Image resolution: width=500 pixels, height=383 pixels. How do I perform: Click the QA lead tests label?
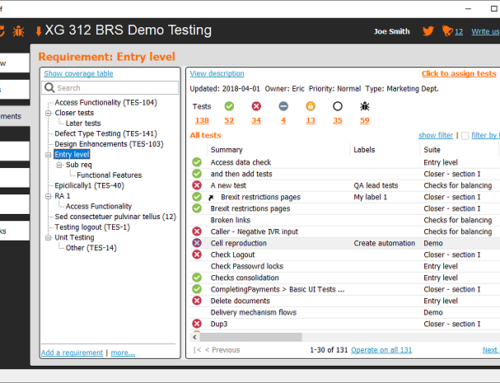coord(376,185)
